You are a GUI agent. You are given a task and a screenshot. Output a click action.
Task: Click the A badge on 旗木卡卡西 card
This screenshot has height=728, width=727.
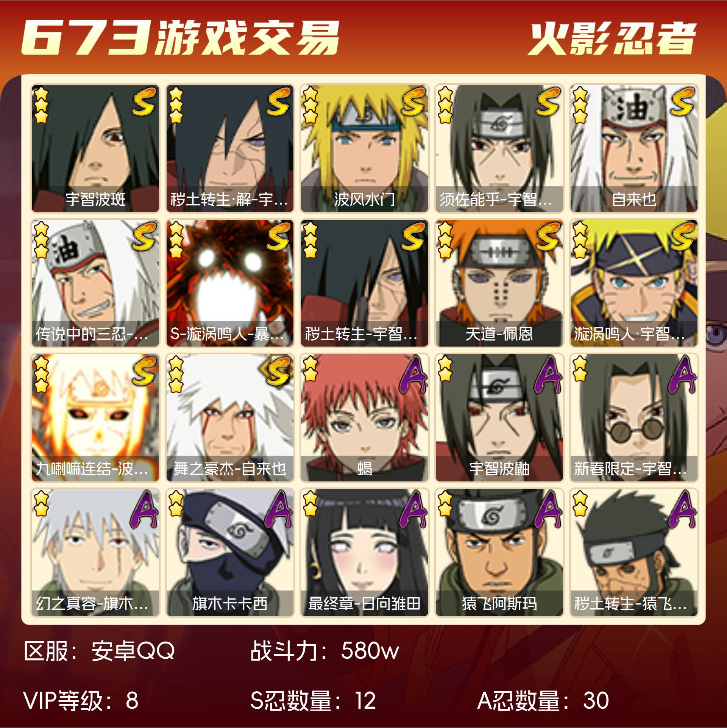(x=279, y=509)
